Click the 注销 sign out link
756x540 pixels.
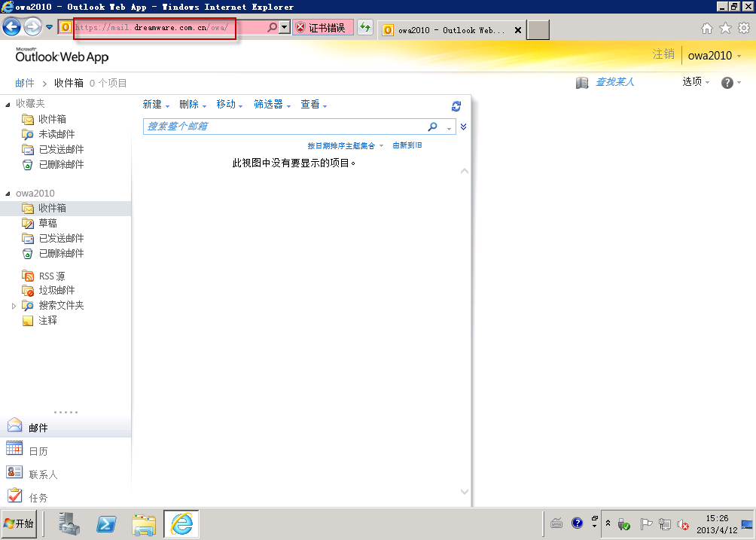tap(663, 54)
